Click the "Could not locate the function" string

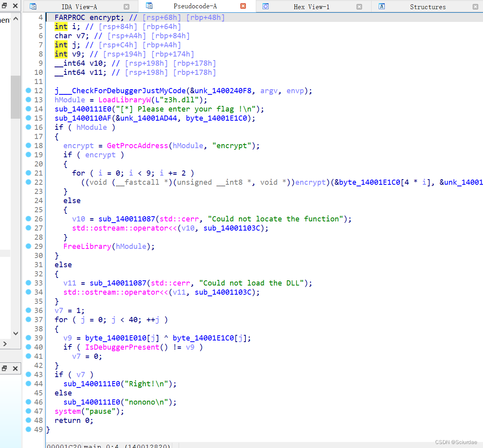click(276, 219)
